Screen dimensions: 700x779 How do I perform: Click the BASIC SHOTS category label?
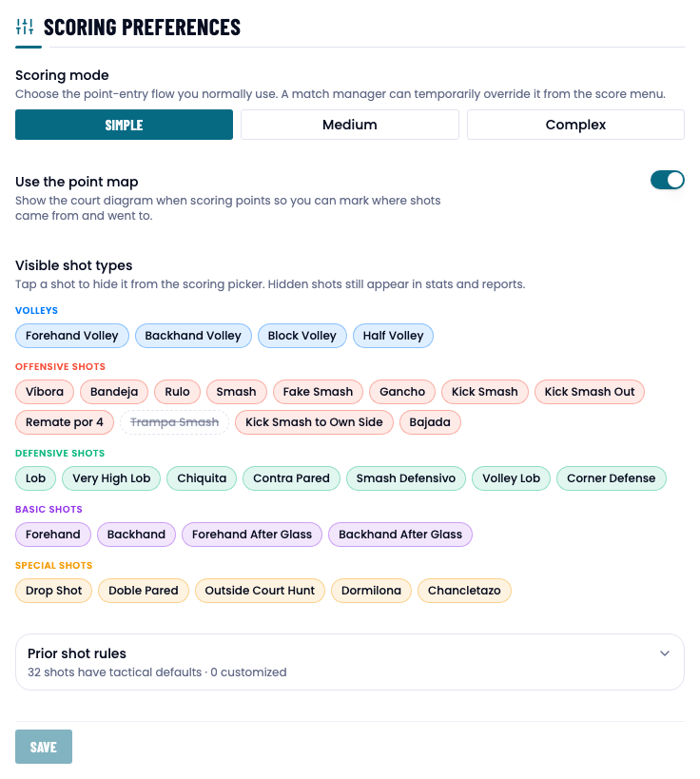49,509
